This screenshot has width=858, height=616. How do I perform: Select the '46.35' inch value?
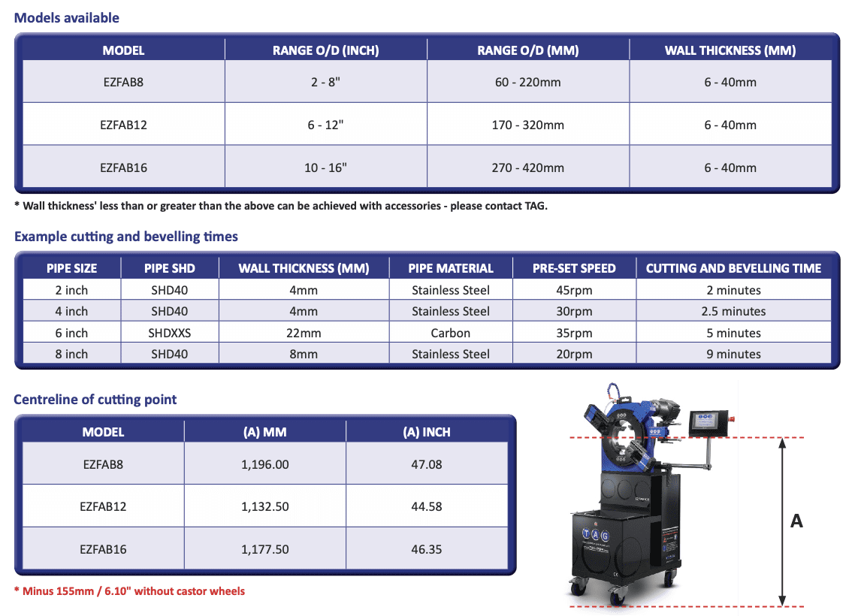click(427, 548)
